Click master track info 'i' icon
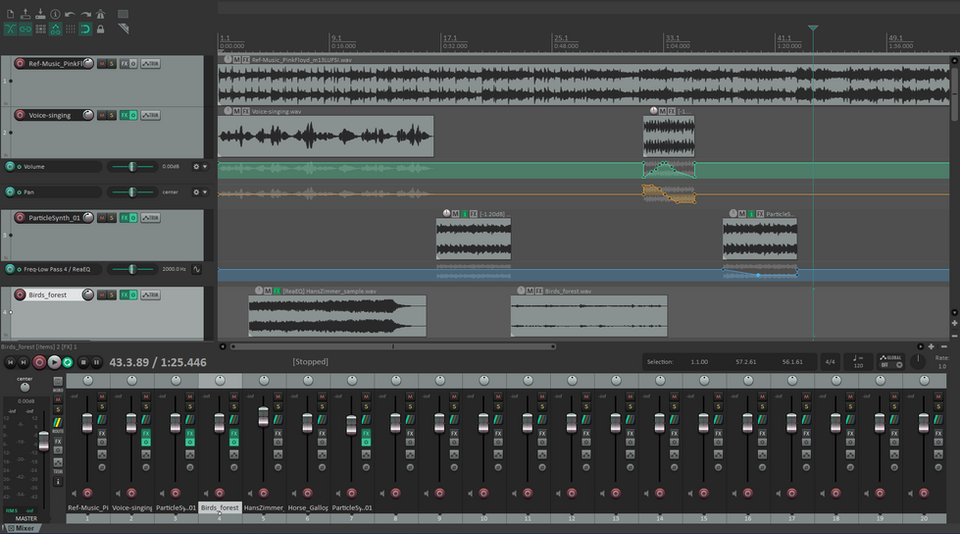This screenshot has width=960, height=534. (58, 482)
